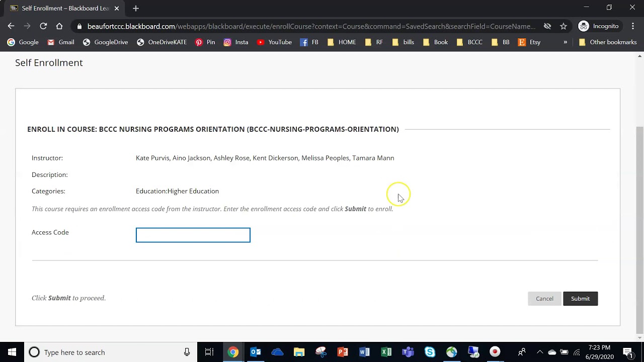Open PowerPoint from the taskbar
The image size is (644, 362).
(x=343, y=352)
